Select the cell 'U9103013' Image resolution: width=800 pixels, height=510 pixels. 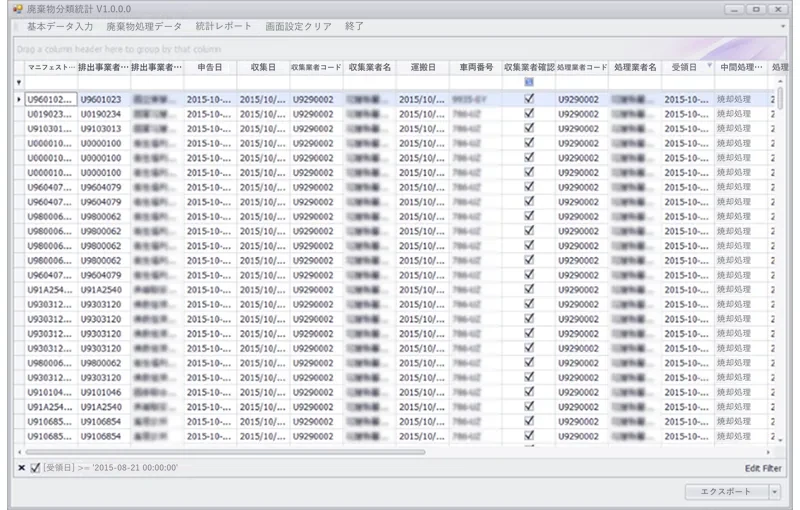click(x=104, y=129)
